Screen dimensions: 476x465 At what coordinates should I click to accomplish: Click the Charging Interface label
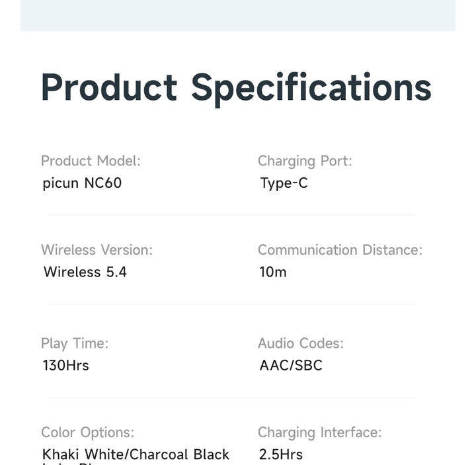point(319,433)
